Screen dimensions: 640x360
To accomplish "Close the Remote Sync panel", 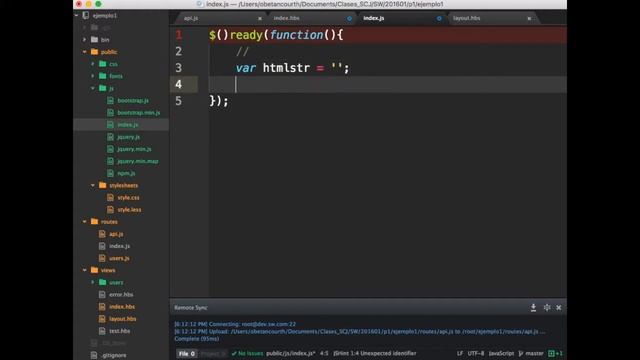I will 559,308.
